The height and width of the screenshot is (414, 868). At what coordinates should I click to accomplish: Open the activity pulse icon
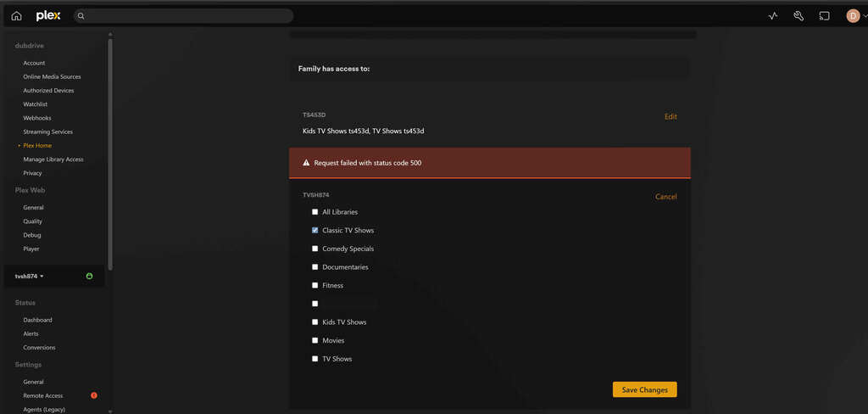coord(773,16)
